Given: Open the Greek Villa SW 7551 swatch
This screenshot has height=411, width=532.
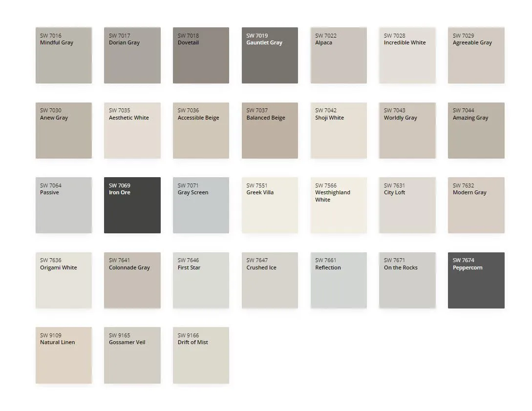Looking at the screenshot, I should click(x=270, y=205).
